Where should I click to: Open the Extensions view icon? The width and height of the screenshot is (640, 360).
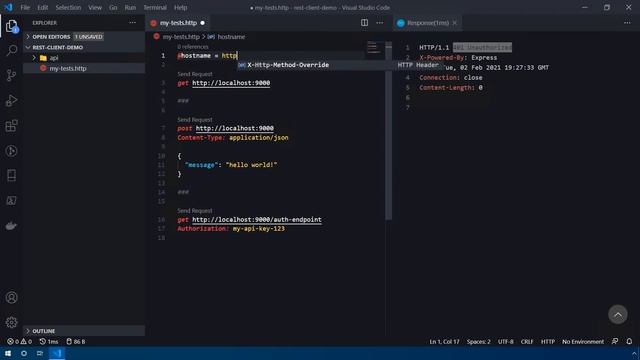[11, 126]
